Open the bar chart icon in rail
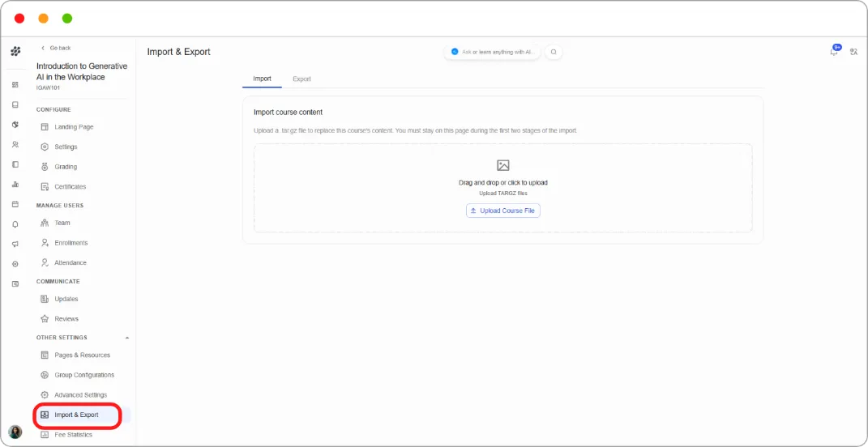This screenshot has height=447, width=868. pos(15,184)
